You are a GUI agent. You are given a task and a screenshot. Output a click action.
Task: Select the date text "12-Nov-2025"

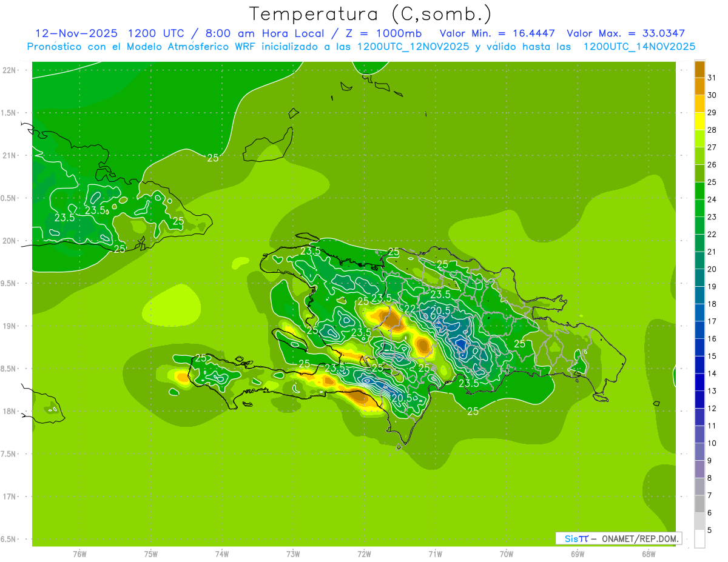point(76,33)
